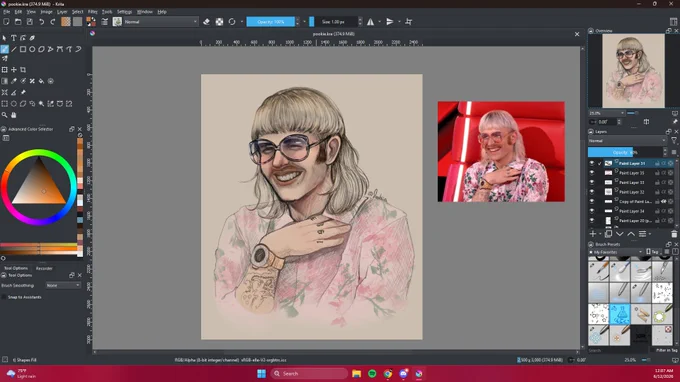Select the Measure tool
Screen dimensions: 680x382
coord(13,92)
